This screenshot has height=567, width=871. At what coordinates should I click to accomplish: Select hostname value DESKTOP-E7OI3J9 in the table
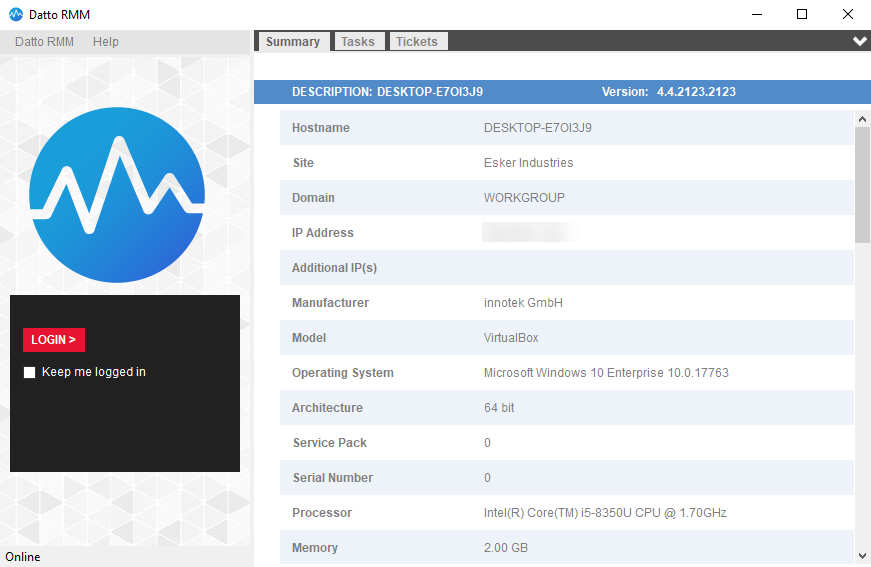coord(537,128)
